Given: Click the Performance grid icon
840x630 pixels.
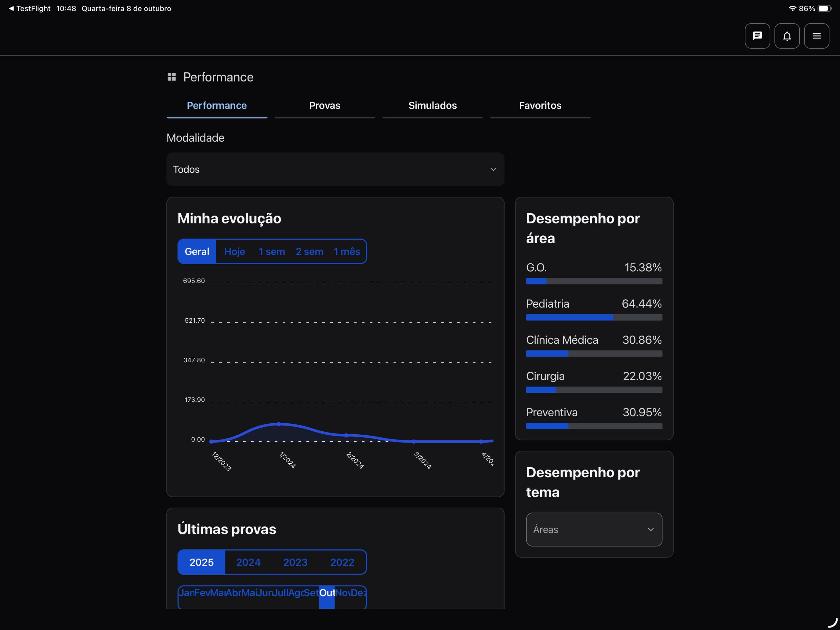Looking at the screenshot, I should [x=172, y=77].
